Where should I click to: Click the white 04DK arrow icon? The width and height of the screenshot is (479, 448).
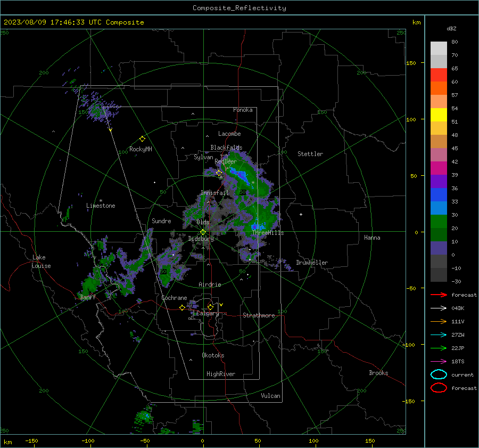[x=439, y=308]
